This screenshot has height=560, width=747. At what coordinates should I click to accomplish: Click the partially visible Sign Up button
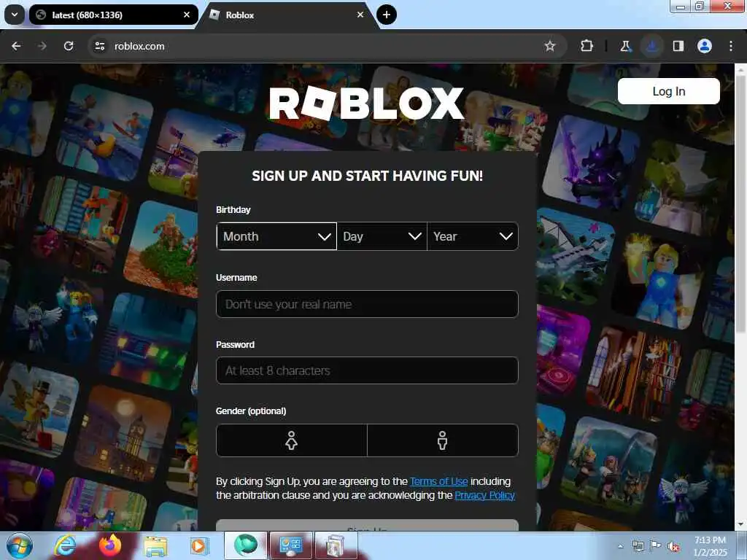tap(367, 525)
